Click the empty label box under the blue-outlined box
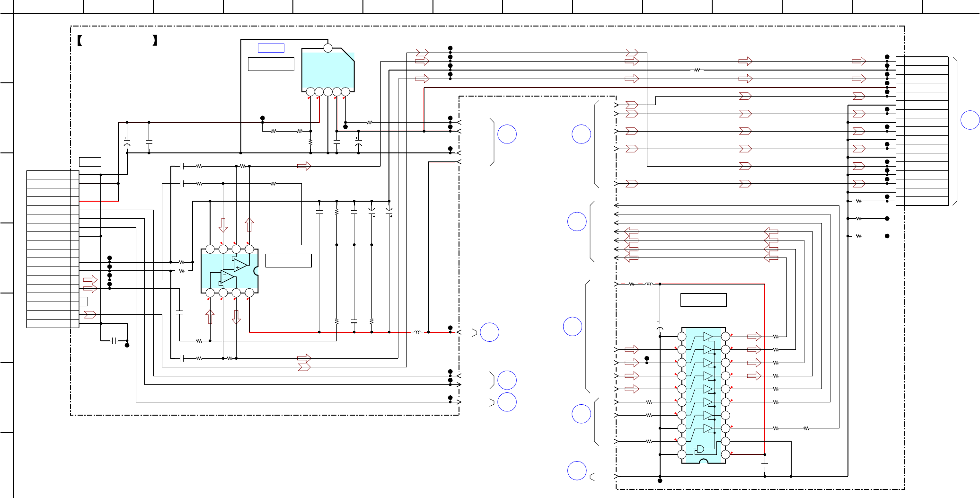This screenshot has height=498, width=980. (271, 64)
